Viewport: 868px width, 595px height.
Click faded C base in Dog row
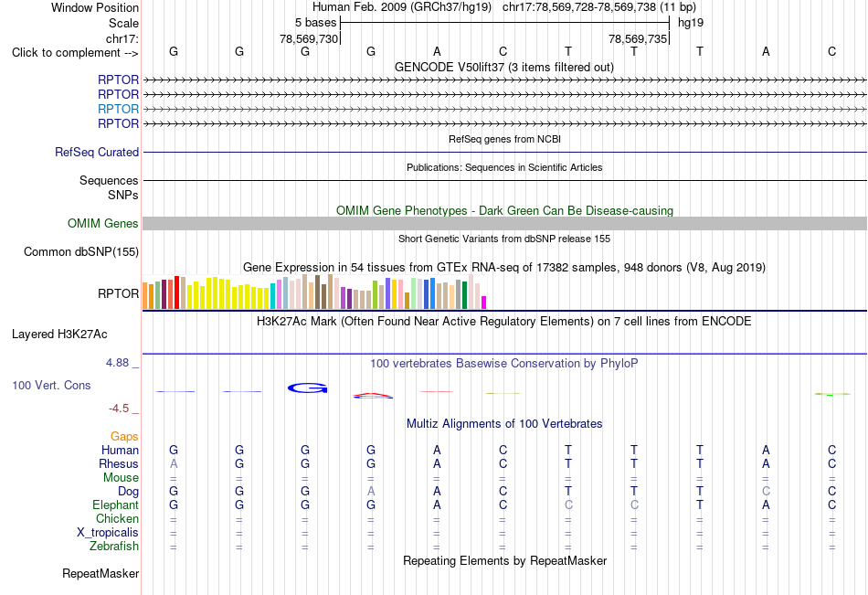click(x=766, y=492)
